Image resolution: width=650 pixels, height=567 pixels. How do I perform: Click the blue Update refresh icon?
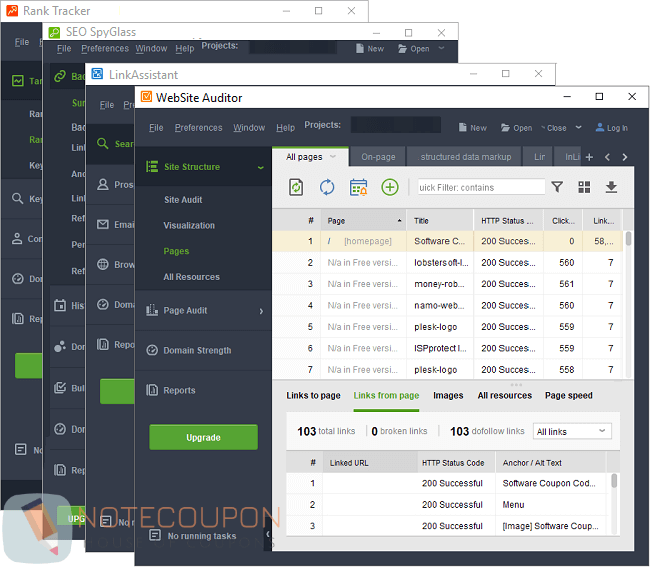tap(327, 187)
